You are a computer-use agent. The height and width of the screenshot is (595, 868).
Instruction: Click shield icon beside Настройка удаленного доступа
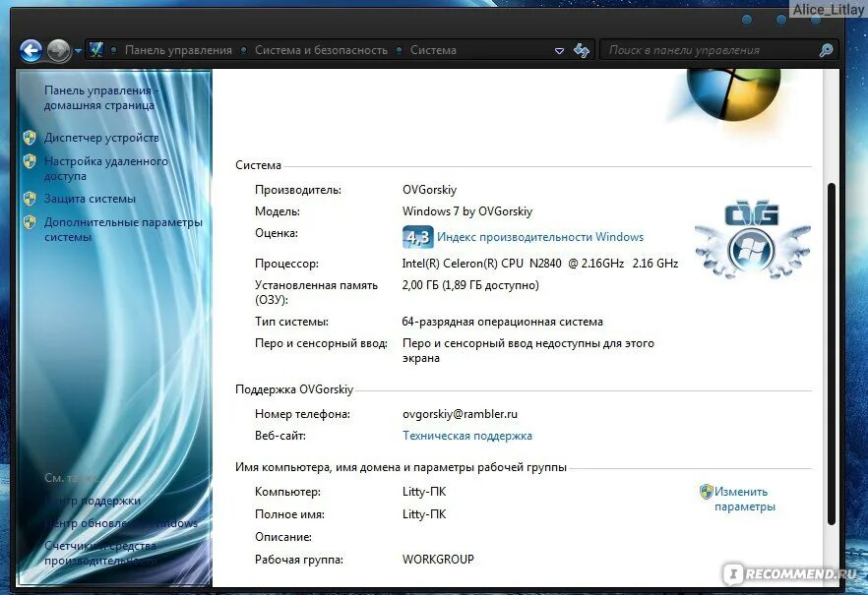(x=30, y=161)
